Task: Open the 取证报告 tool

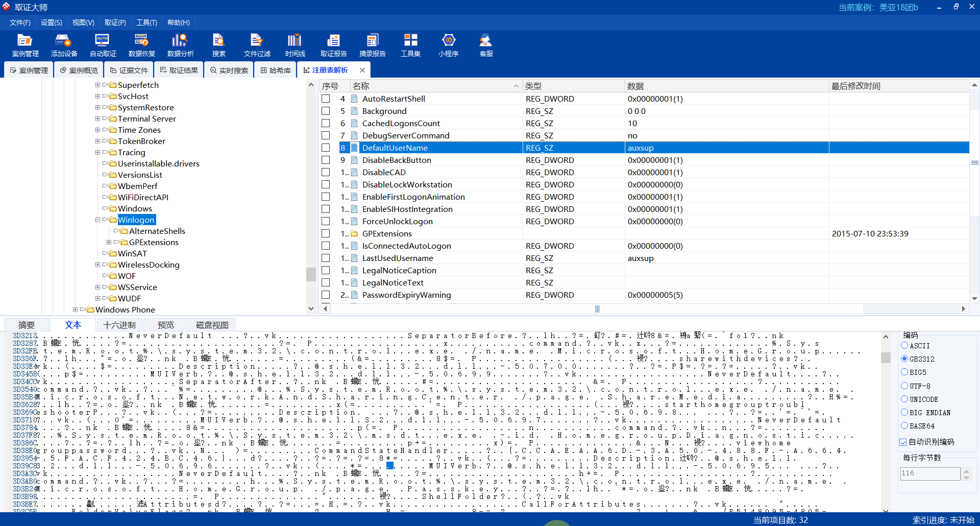Action: pos(333,45)
